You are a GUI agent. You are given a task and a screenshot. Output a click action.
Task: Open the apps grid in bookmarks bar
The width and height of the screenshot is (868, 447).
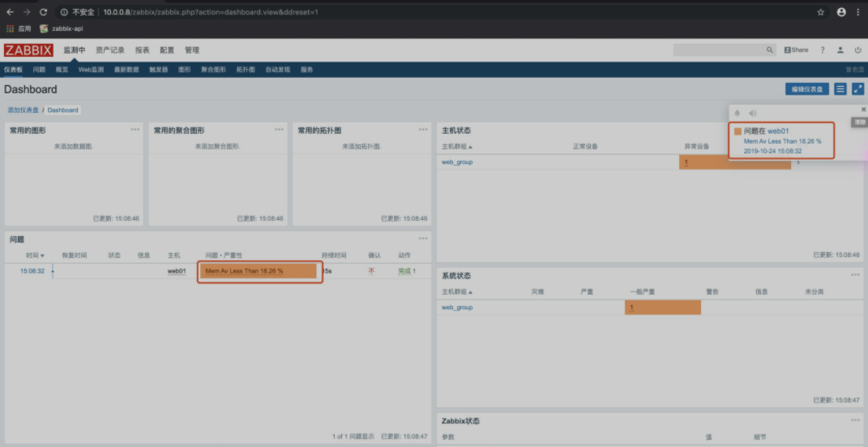10,28
